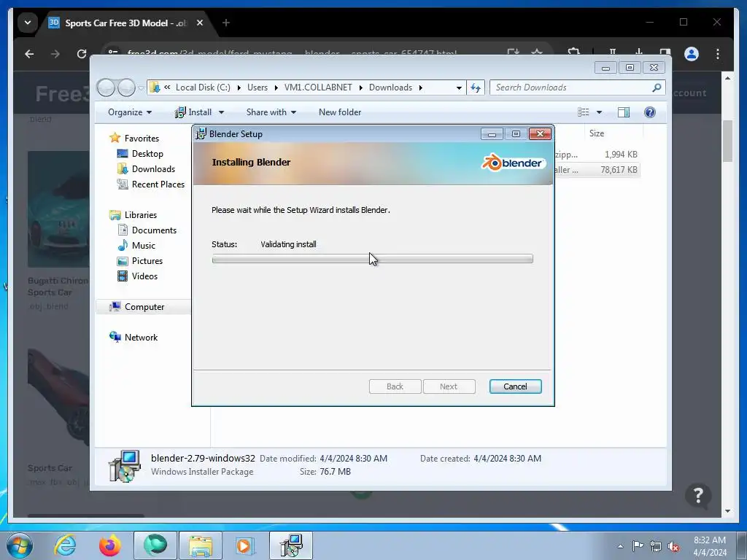
Task: Open Share with menu
Action: 271,112
